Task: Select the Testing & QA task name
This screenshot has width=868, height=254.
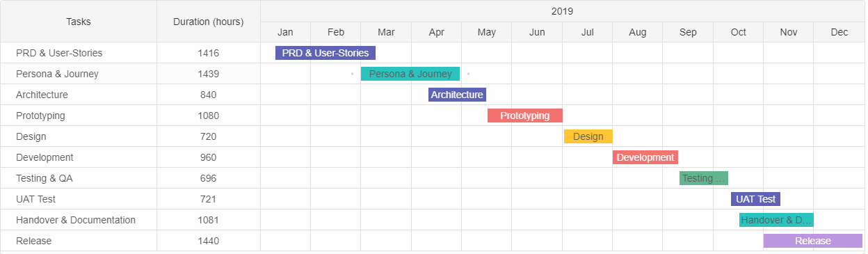Action: point(45,178)
